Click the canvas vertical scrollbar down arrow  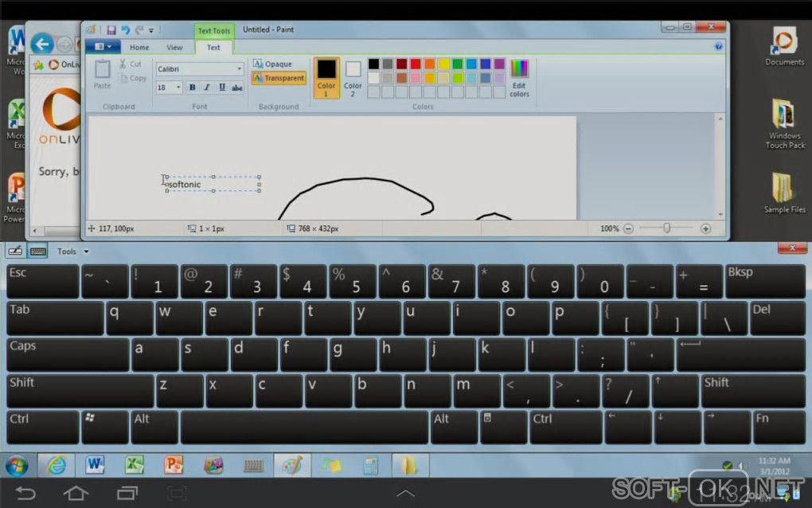click(x=720, y=214)
